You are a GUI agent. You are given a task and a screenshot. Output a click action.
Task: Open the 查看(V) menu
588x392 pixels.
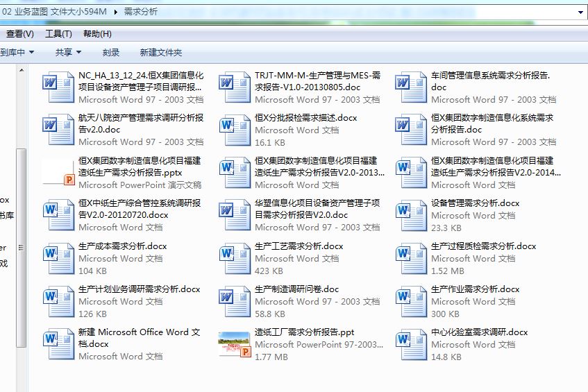pos(19,34)
